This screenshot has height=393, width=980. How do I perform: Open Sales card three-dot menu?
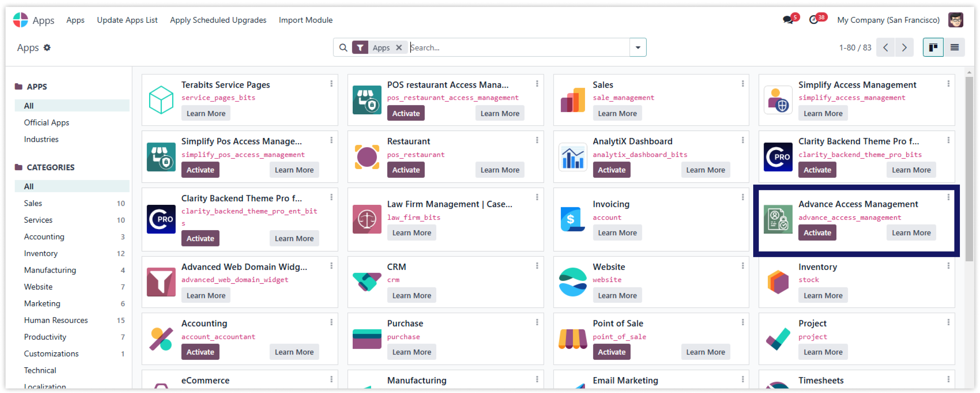(742, 84)
